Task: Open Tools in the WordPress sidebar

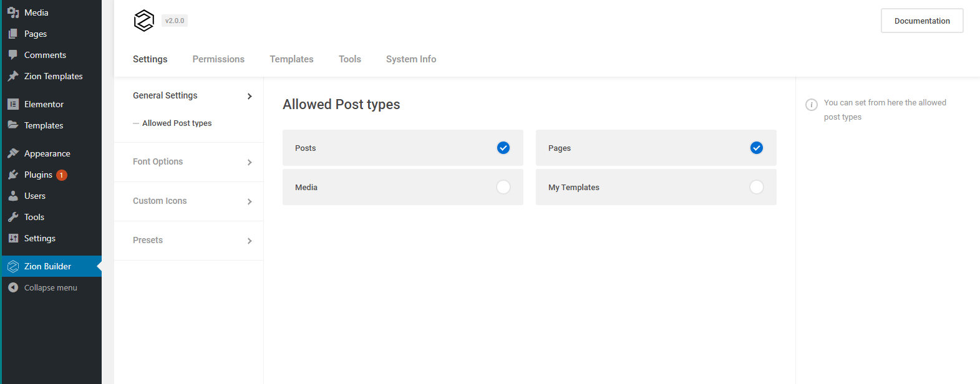Action: 52,217
